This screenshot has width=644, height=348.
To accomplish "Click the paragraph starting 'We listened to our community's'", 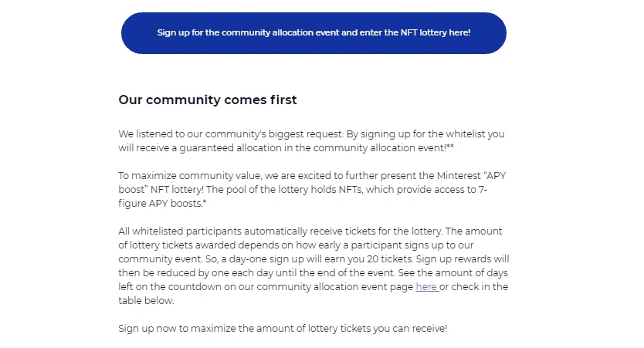I will point(311,140).
